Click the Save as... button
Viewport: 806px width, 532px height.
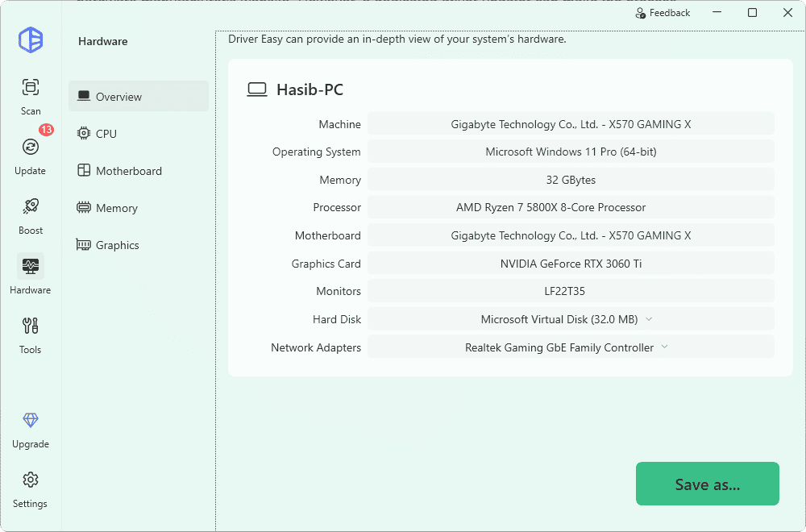(x=708, y=484)
